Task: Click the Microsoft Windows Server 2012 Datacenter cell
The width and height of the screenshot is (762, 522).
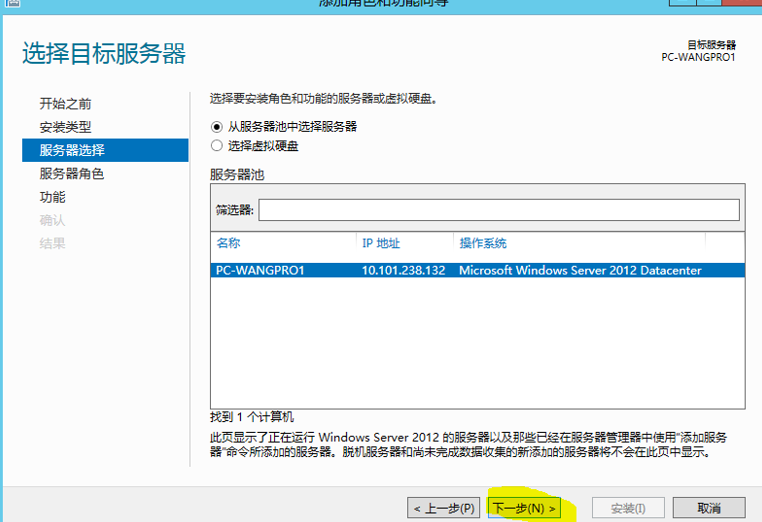Action: click(x=580, y=270)
